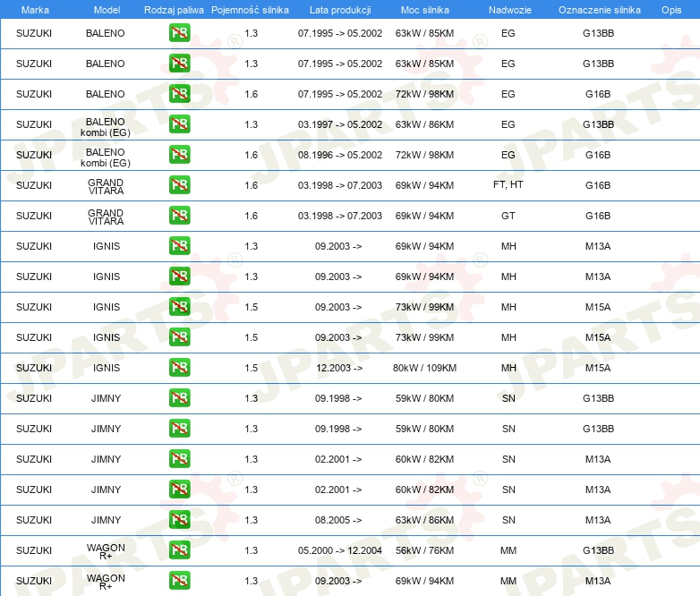Click SUZUKI in the IGNIS 12.2003 row

click(34, 368)
